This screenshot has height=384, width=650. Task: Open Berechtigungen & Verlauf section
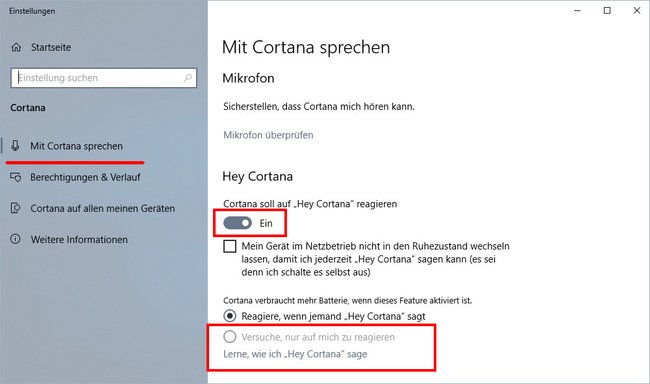point(85,177)
